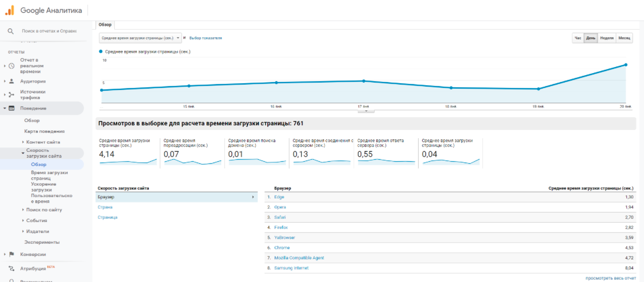Click the 20 янв. data point on chart

[626, 64]
